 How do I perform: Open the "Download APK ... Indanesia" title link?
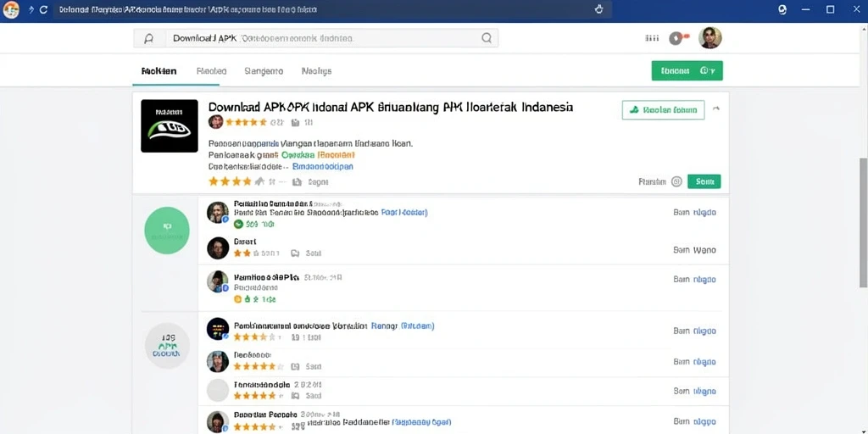click(391, 107)
